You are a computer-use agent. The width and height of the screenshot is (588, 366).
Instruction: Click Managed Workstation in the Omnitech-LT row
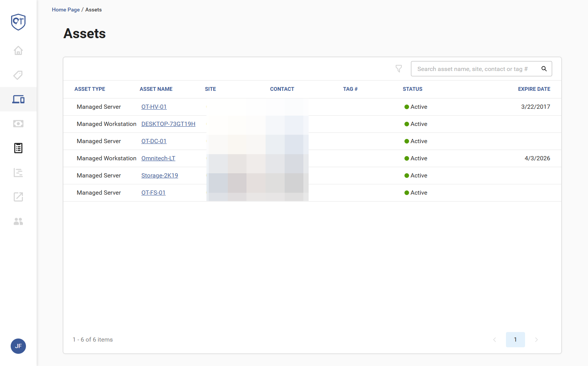(106, 158)
